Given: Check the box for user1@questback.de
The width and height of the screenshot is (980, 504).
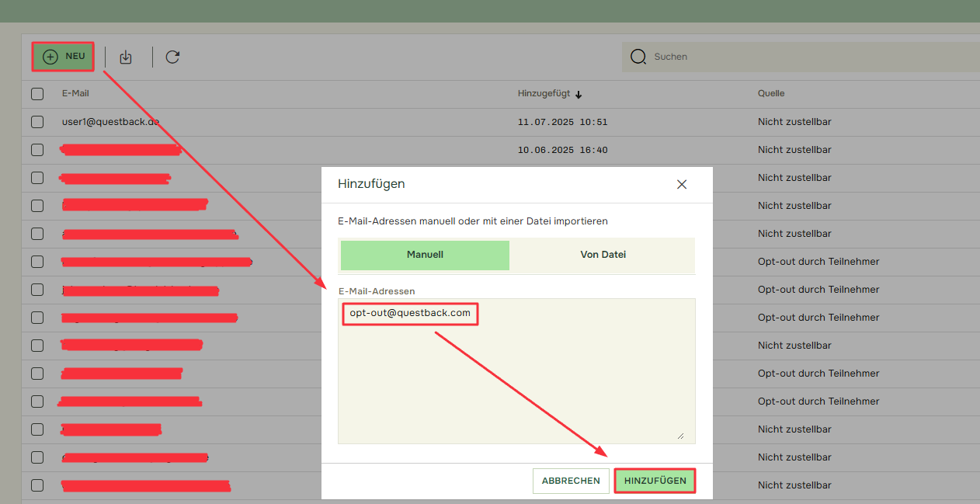Looking at the screenshot, I should 37,122.
